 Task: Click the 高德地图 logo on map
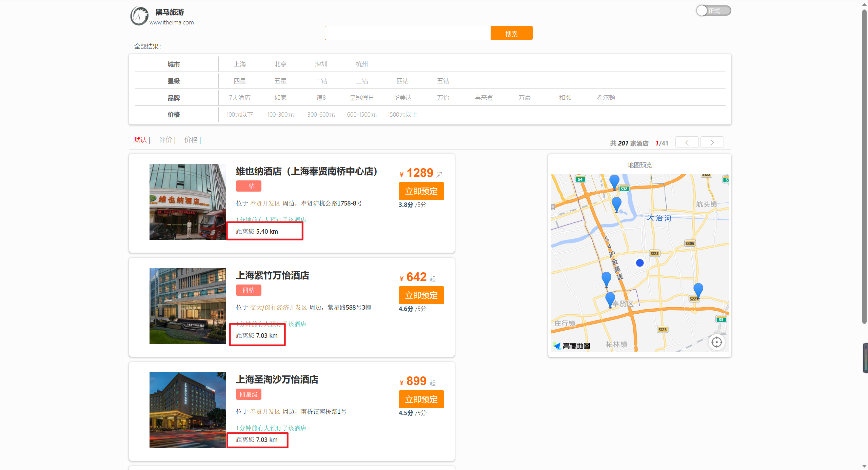(x=572, y=346)
